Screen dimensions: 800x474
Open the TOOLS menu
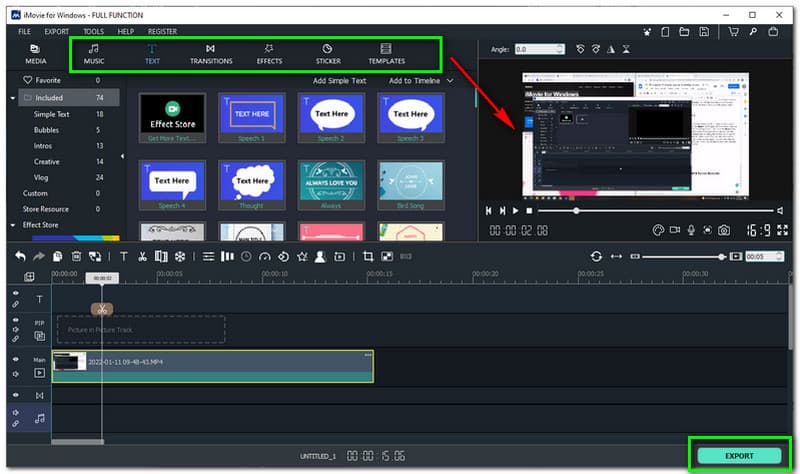click(x=93, y=32)
